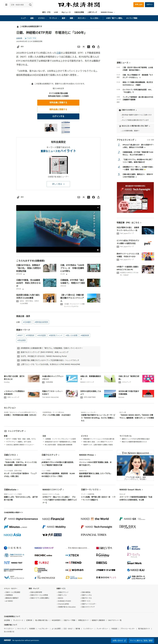Image resolution: width=158 pixels, height=644 pixels.
Task: Open #米中「新アヘン戦争」 topic
Action: tap(114, 18)
